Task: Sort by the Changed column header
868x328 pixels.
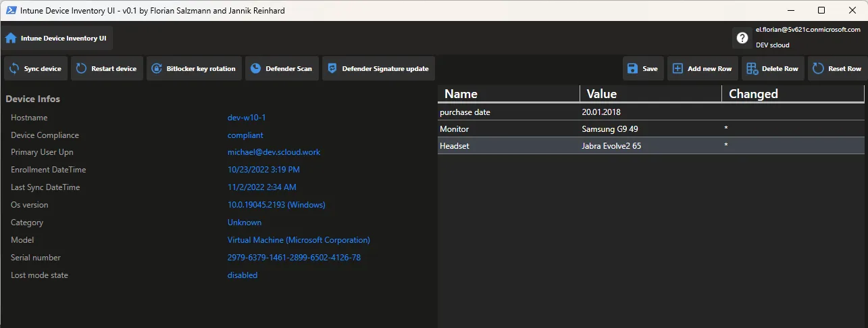Action: 793,94
